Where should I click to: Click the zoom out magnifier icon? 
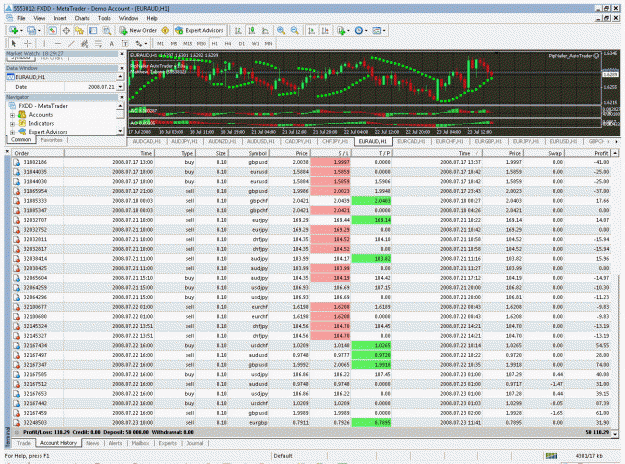click(295, 30)
